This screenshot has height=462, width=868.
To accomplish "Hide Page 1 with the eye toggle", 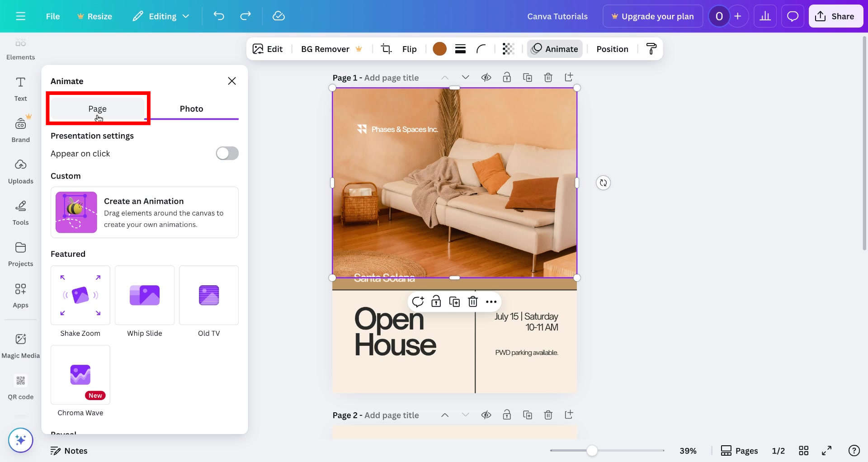I will pyautogui.click(x=486, y=77).
